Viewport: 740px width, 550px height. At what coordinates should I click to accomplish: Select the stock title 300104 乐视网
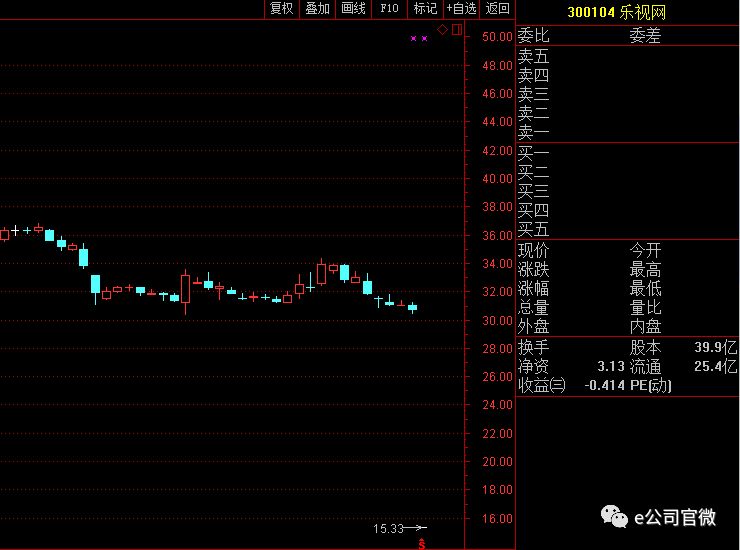(x=616, y=12)
